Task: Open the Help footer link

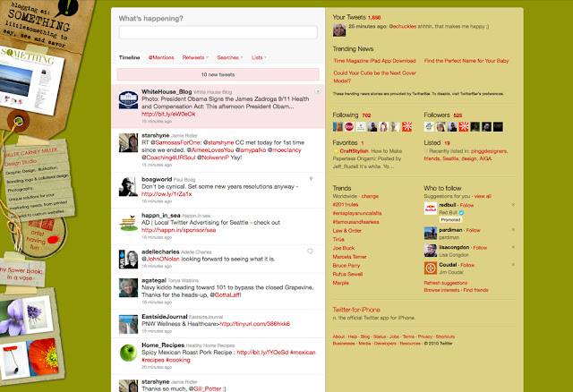Action: pos(352,337)
